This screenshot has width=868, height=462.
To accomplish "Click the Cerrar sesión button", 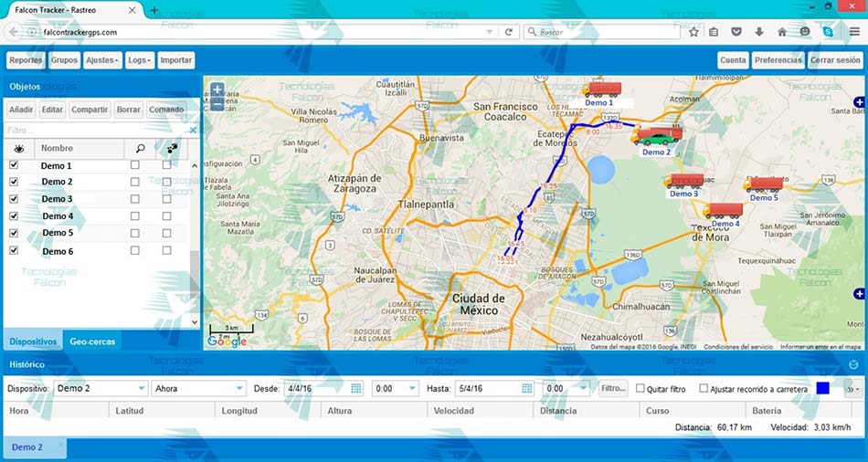I will click(x=835, y=60).
